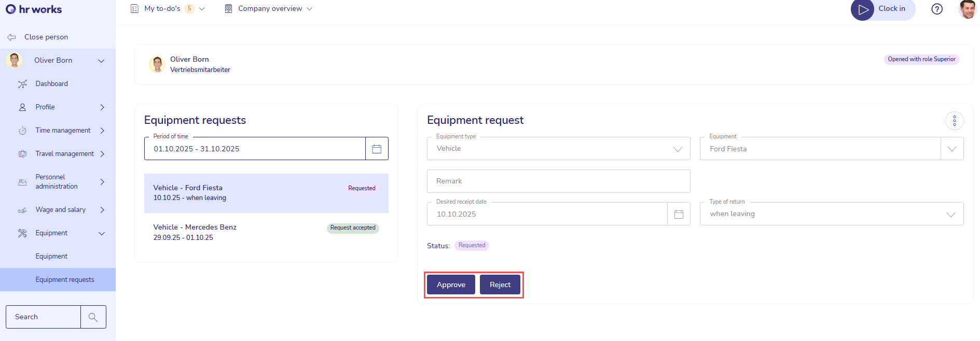Click the Period of time calendar icon
Screen dimensions: 980x341
point(377,149)
